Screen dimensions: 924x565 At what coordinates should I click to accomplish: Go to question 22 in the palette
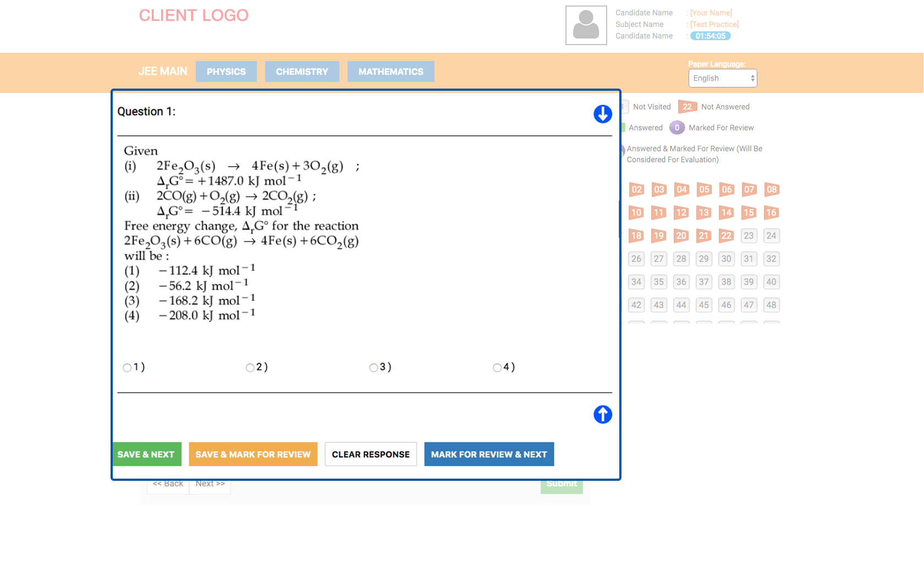tap(727, 236)
